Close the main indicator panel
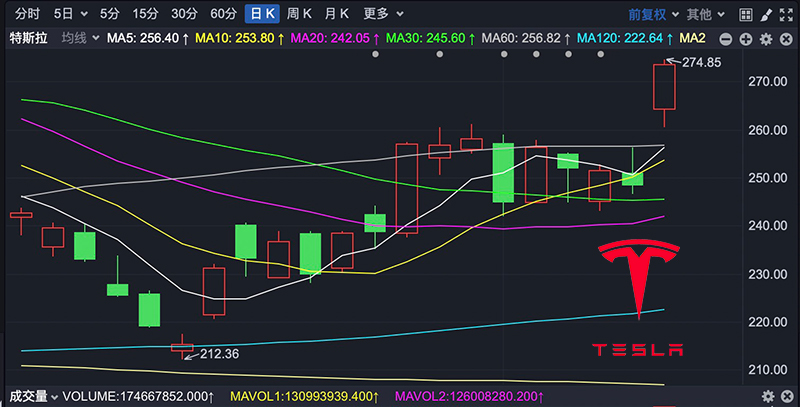 click(786, 39)
